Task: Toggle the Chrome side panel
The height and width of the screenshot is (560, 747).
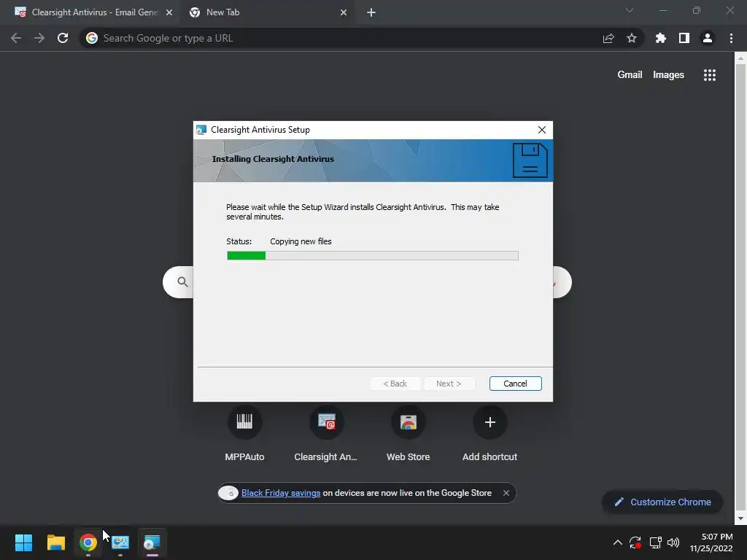Action: [684, 38]
